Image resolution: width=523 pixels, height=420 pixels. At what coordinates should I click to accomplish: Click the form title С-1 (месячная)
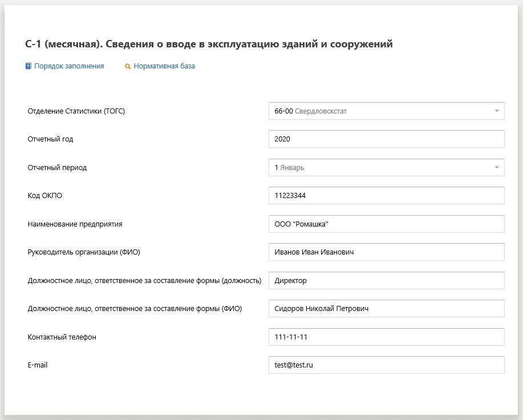[x=209, y=44]
